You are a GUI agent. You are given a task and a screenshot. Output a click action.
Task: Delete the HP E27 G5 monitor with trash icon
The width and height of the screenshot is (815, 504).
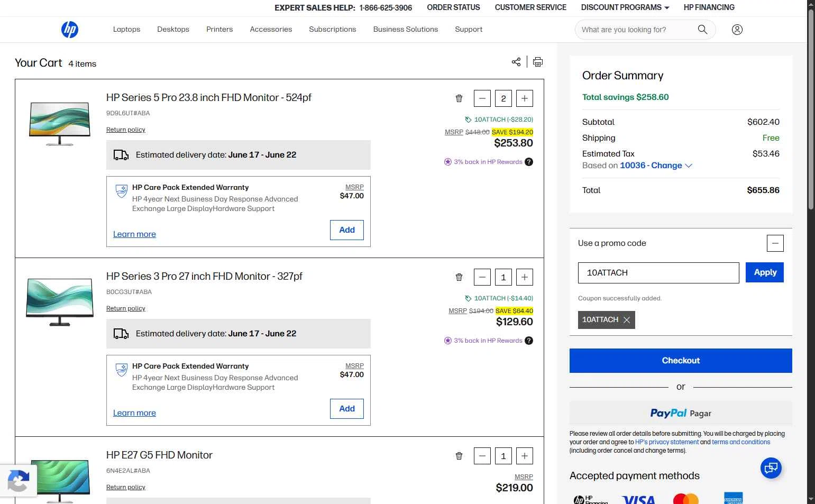point(459,456)
